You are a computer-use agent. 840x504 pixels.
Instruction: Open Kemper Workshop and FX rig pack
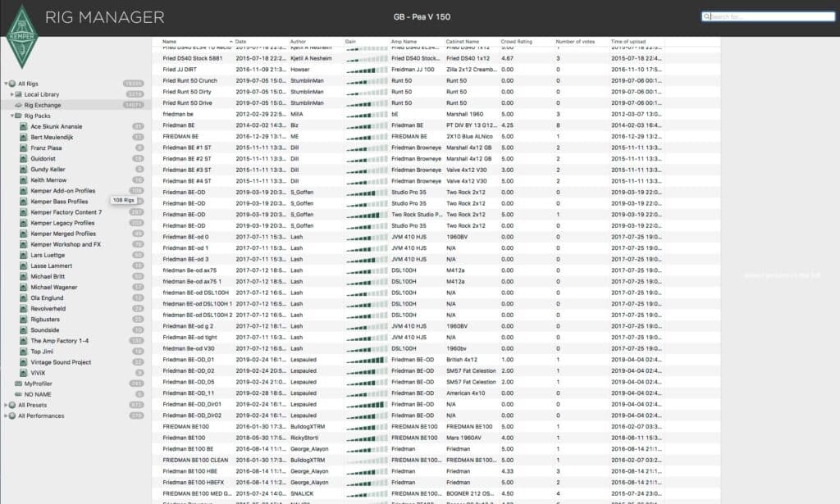click(x=66, y=244)
